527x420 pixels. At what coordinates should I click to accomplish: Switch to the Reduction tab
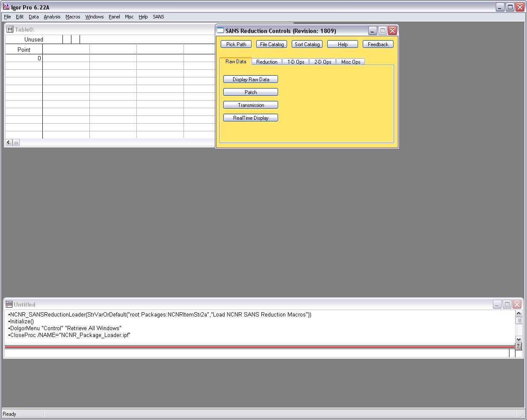[266, 62]
